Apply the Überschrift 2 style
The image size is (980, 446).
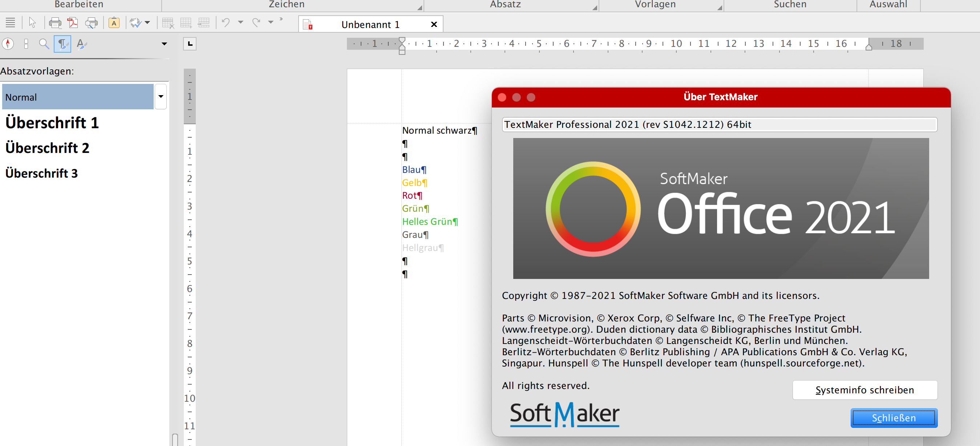click(x=47, y=148)
